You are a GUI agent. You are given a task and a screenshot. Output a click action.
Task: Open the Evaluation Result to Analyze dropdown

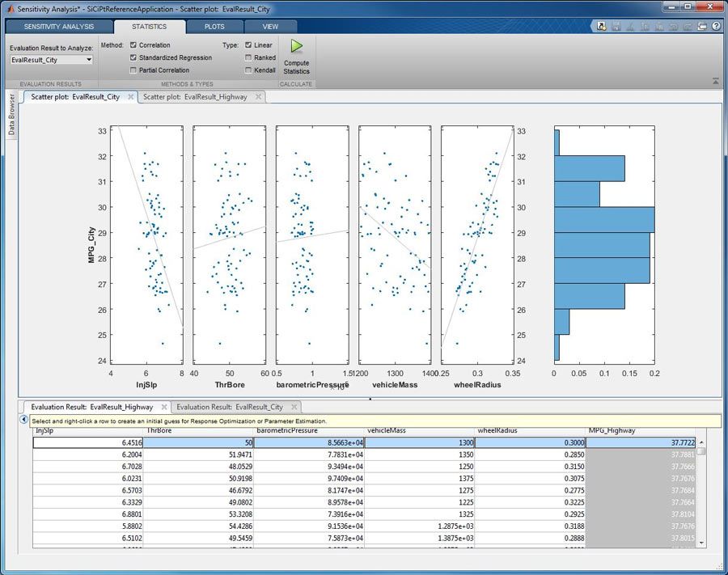pyautogui.click(x=88, y=61)
